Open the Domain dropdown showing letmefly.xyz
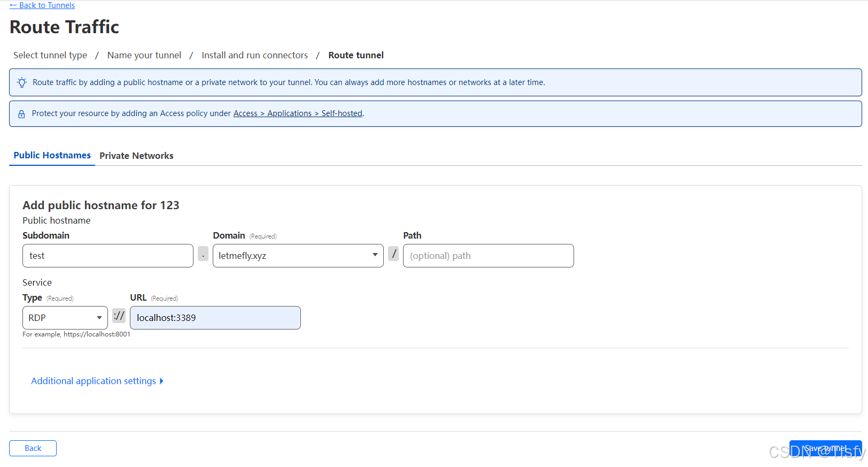The height and width of the screenshot is (467, 868). [298, 256]
